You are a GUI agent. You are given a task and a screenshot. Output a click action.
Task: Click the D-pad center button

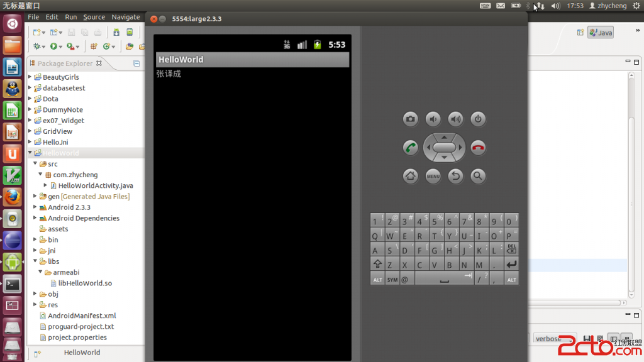point(445,147)
